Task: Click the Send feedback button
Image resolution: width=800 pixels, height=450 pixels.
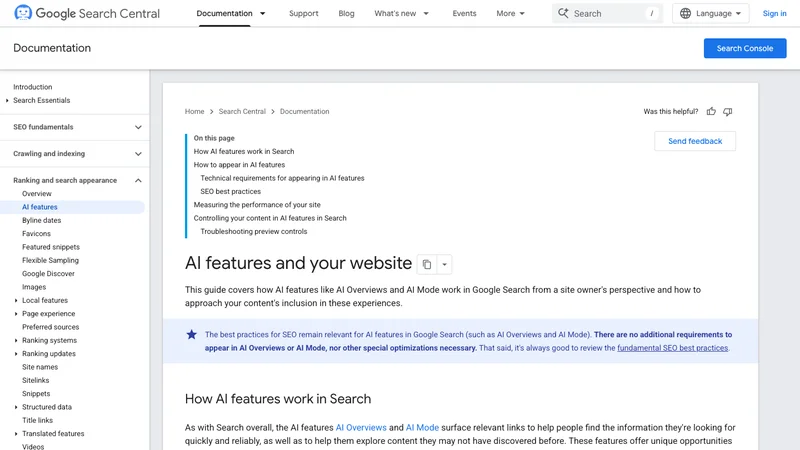Action: pos(695,141)
